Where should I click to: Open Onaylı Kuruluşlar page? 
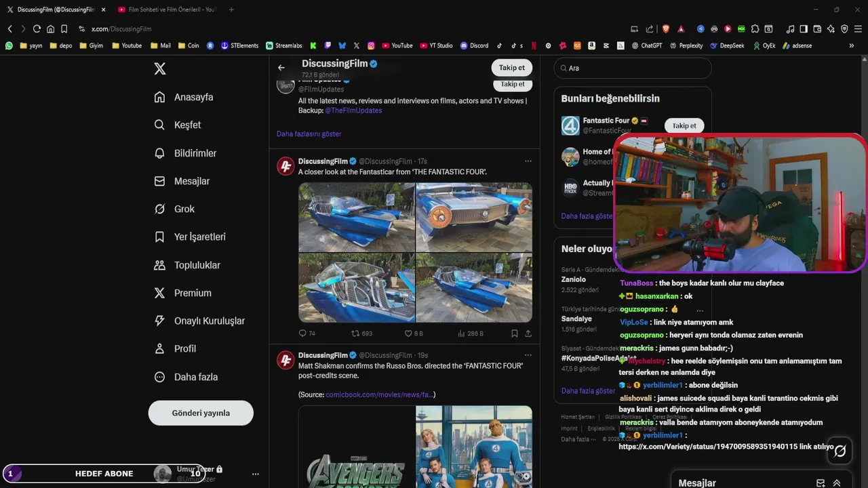199,321
